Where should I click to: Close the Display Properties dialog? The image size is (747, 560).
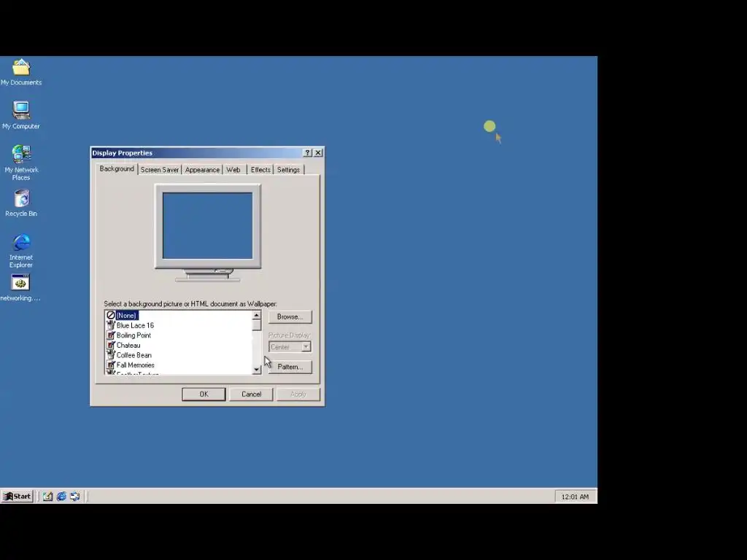[x=318, y=153]
